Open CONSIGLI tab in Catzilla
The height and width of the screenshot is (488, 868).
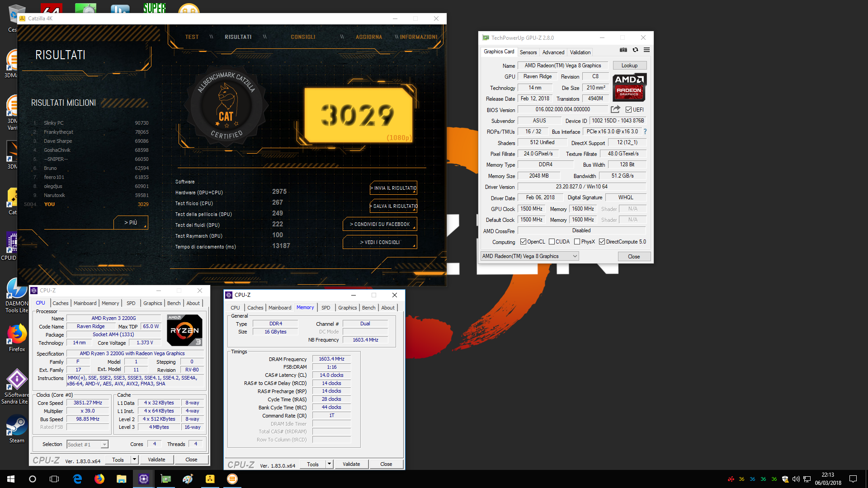coord(303,37)
